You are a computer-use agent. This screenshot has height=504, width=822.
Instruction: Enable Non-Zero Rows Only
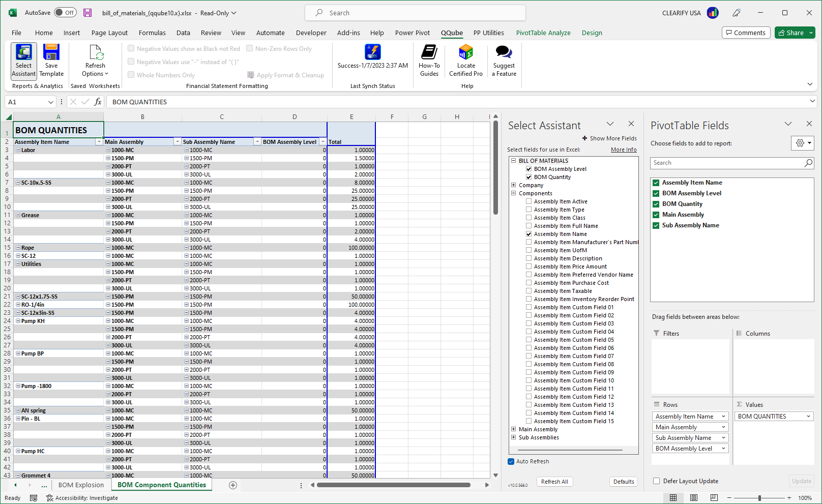coord(250,48)
